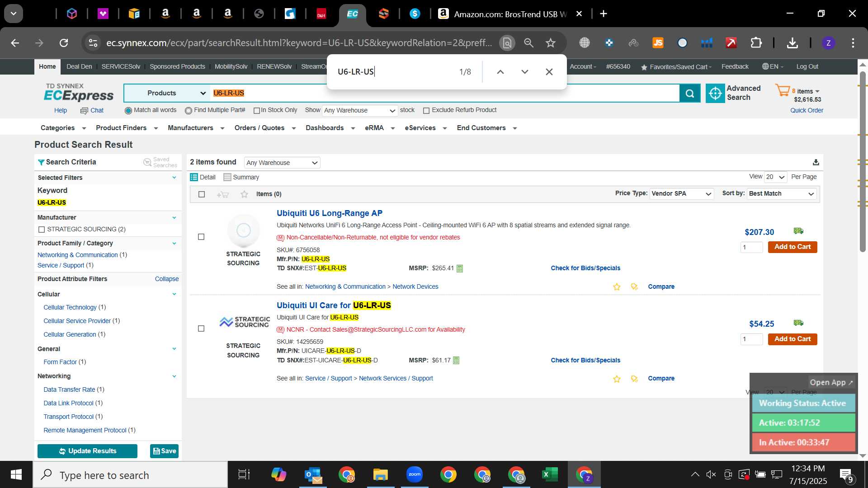The image size is (868, 488).
Task: Add U6 Long-Range AP to cart
Action: pyautogui.click(x=792, y=247)
